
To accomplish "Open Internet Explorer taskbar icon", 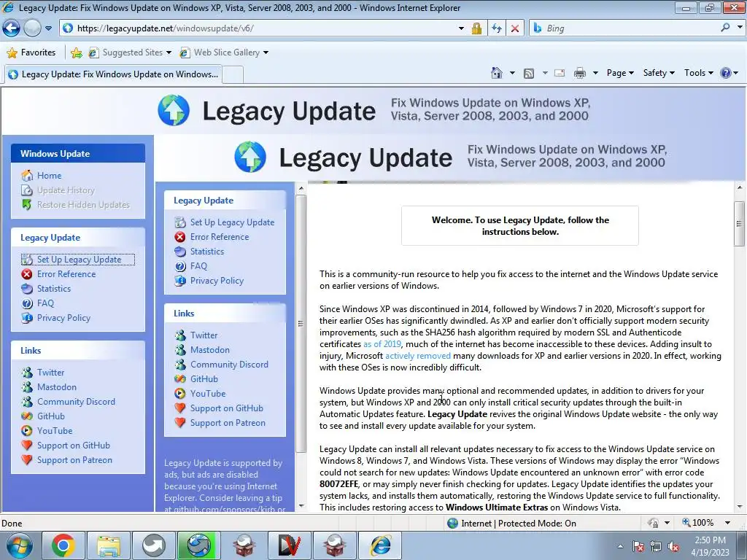I will [x=380, y=545].
